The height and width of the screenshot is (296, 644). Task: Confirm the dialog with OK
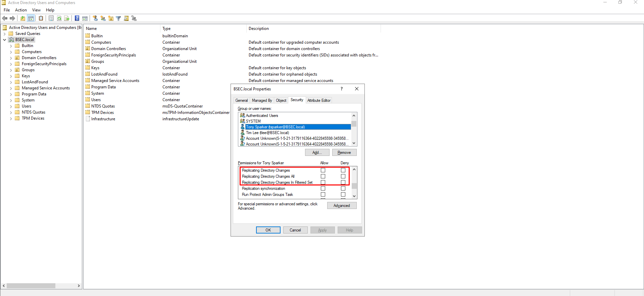coord(268,230)
